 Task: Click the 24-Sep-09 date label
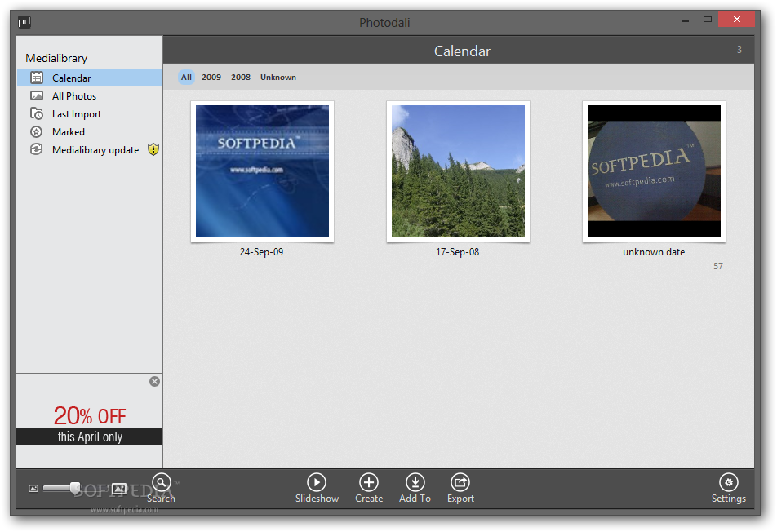262,251
